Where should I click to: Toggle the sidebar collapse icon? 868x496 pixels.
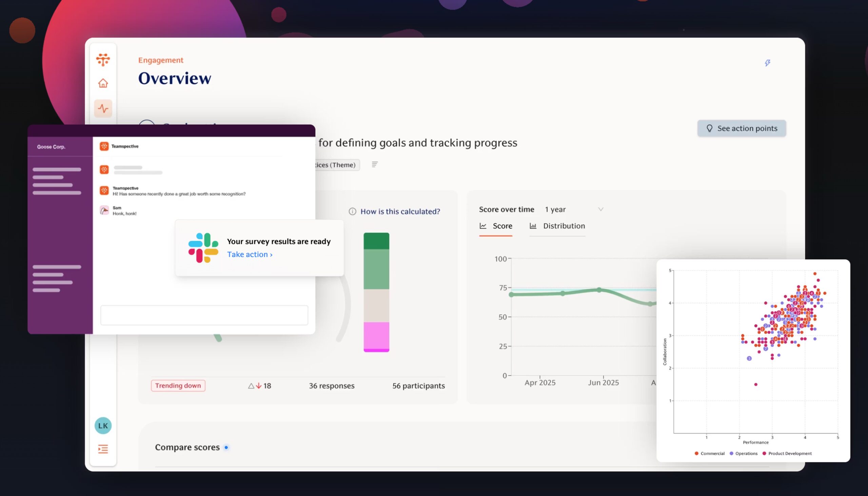coord(103,449)
